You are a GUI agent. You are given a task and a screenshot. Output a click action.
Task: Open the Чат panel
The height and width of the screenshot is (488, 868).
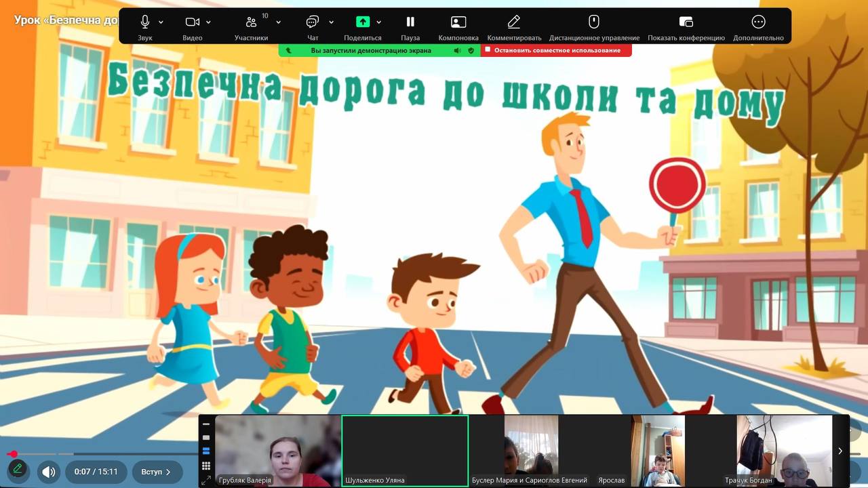click(x=313, y=22)
